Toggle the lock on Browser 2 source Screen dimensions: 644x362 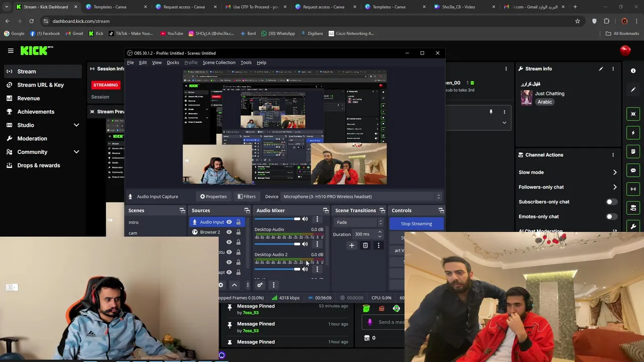pyautogui.click(x=238, y=232)
